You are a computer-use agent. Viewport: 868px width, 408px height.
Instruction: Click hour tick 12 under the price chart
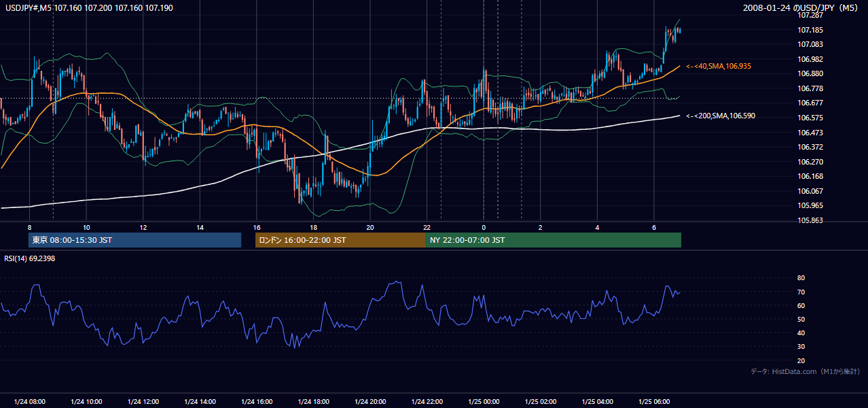[143, 227]
